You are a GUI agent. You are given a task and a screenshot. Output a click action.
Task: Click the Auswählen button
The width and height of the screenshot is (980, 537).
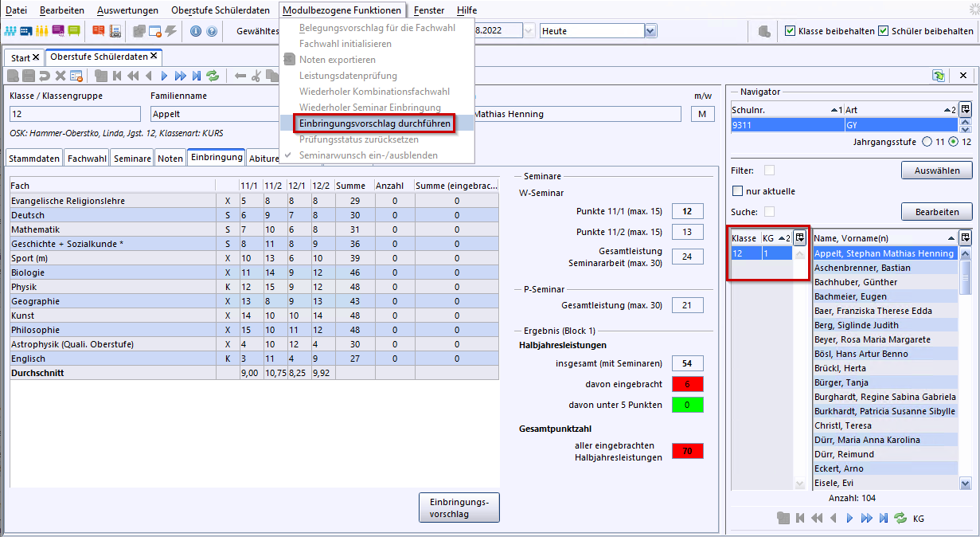tap(936, 171)
